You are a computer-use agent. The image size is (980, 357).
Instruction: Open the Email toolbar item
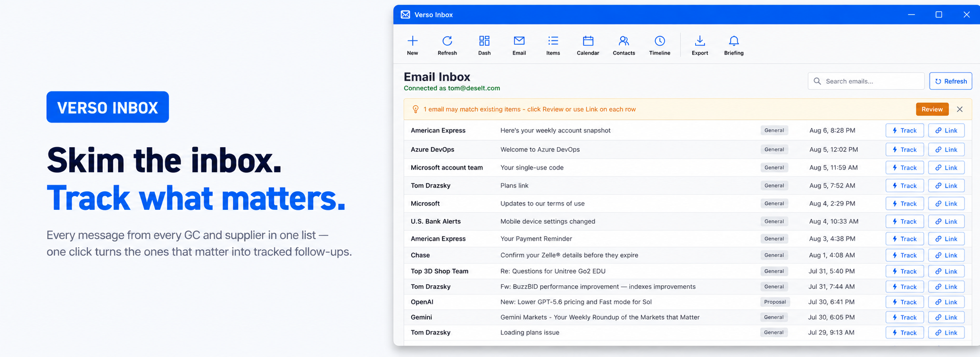click(519, 45)
